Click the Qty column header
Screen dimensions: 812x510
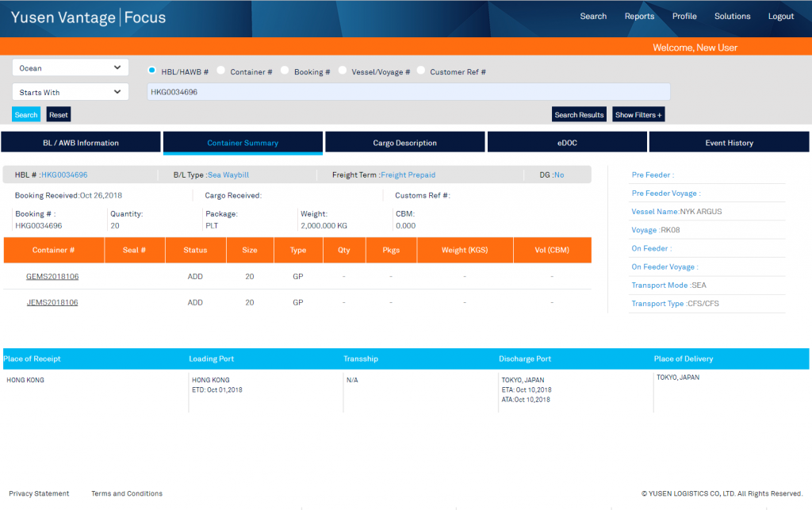point(344,250)
